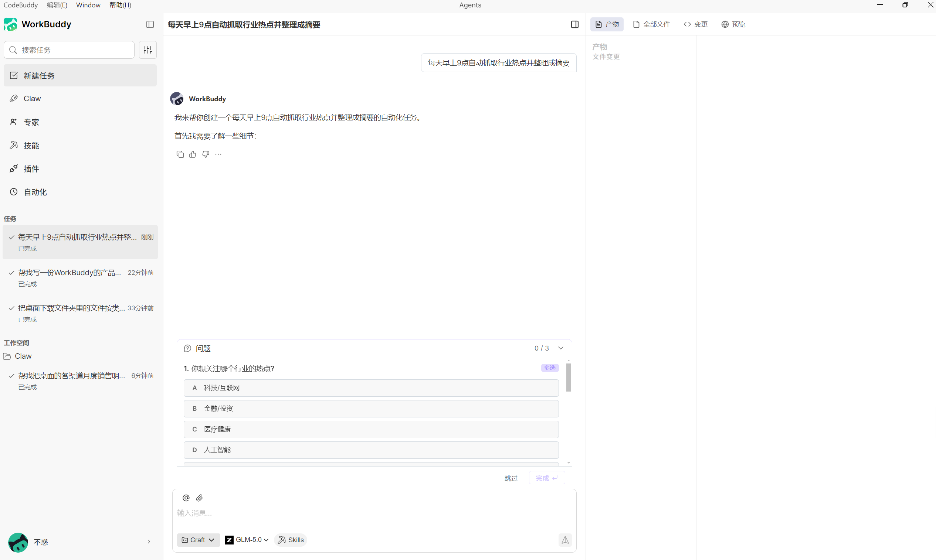Select option D 人工智能

(371, 450)
